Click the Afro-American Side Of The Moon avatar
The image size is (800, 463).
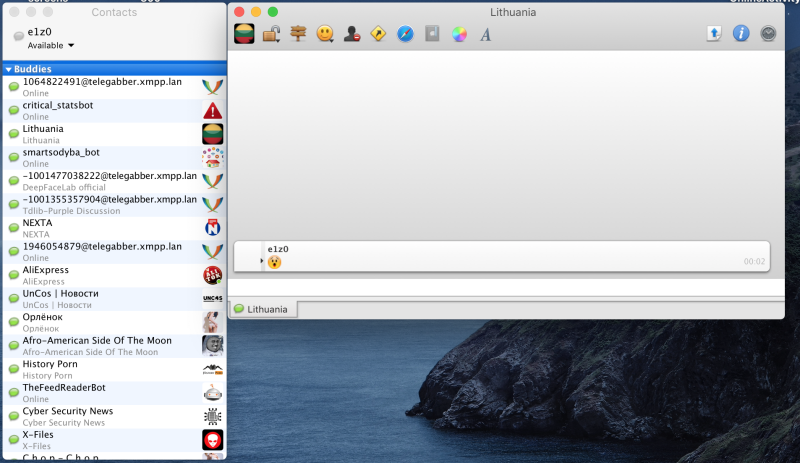[213, 346]
